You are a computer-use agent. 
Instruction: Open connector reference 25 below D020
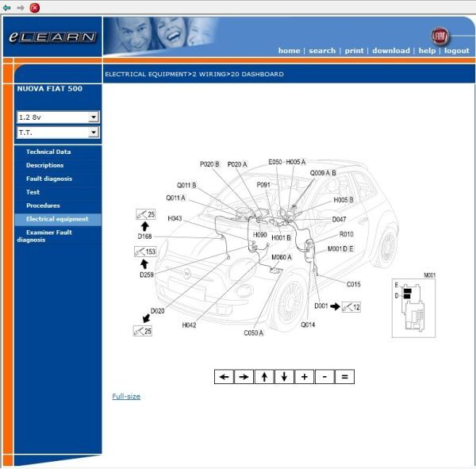[x=143, y=331]
